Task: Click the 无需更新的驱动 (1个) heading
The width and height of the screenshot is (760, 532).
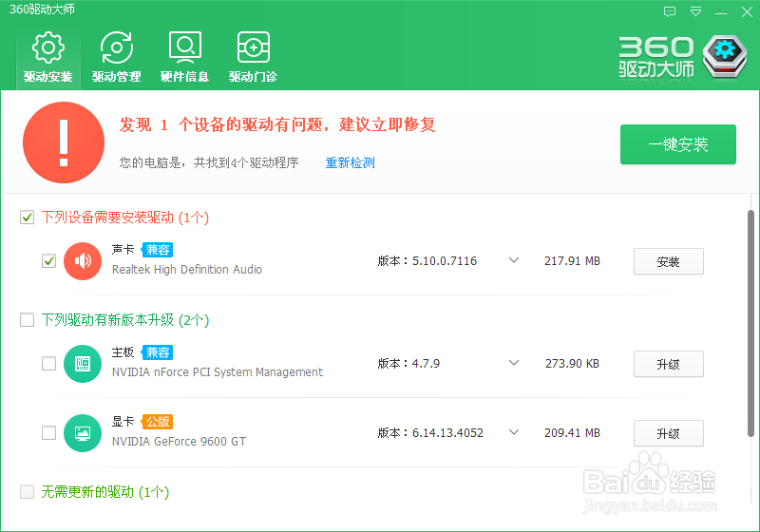Action: pos(105,492)
